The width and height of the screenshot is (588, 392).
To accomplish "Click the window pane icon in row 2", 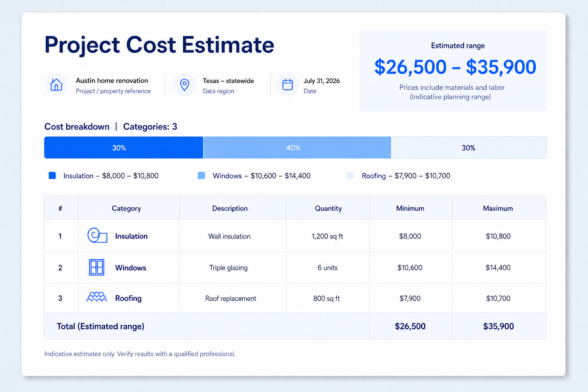I will click(96, 267).
